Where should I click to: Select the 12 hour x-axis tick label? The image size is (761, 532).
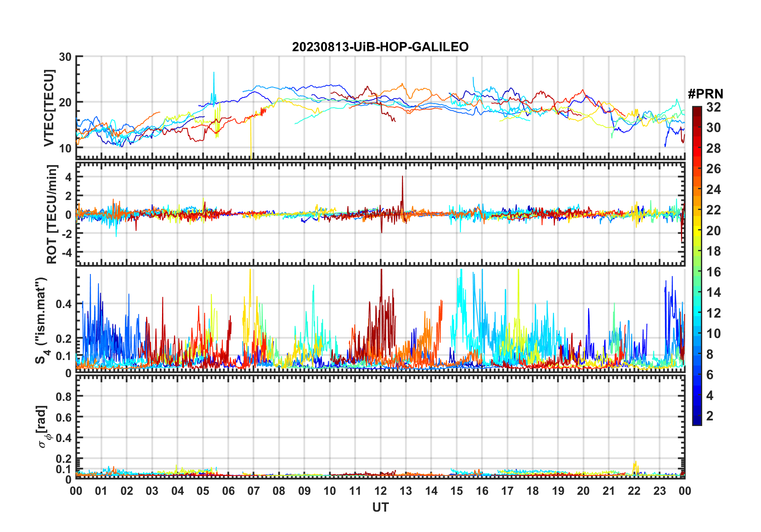coord(380,491)
